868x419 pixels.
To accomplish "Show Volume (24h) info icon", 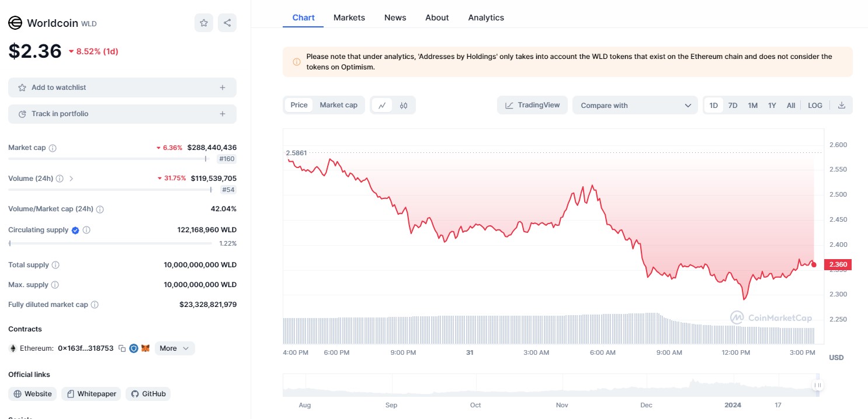I will coord(60,179).
